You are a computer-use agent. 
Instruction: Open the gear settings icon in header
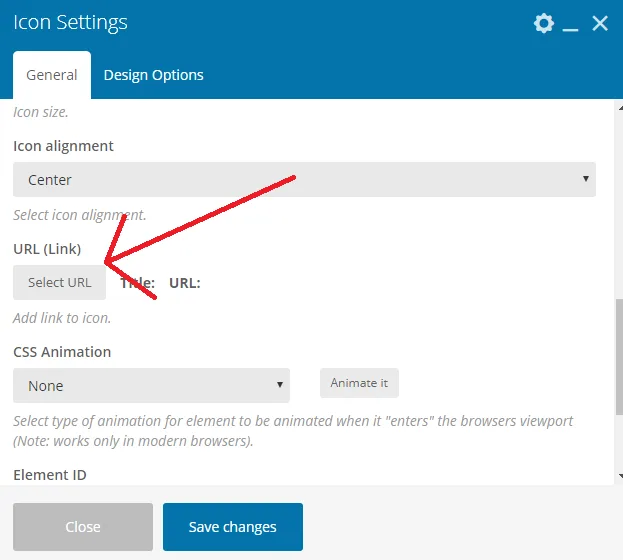point(544,23)
